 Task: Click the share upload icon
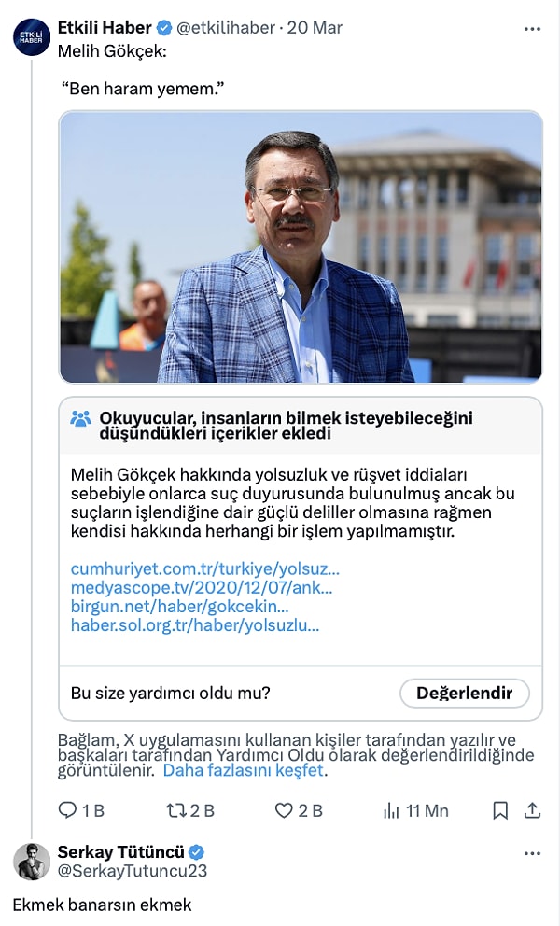click(532, 810)
